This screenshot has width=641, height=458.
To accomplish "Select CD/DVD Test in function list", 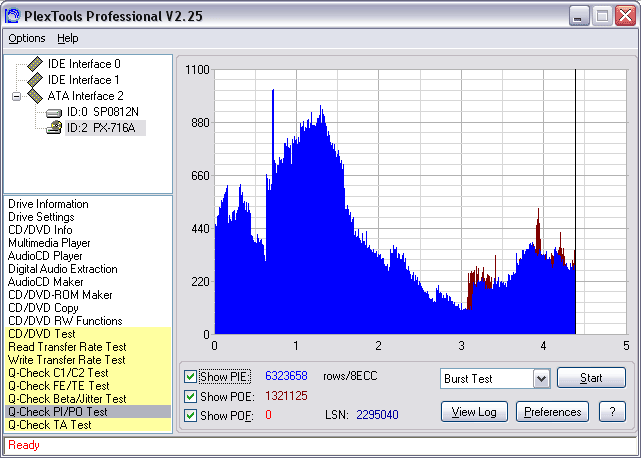I will 88,334.
